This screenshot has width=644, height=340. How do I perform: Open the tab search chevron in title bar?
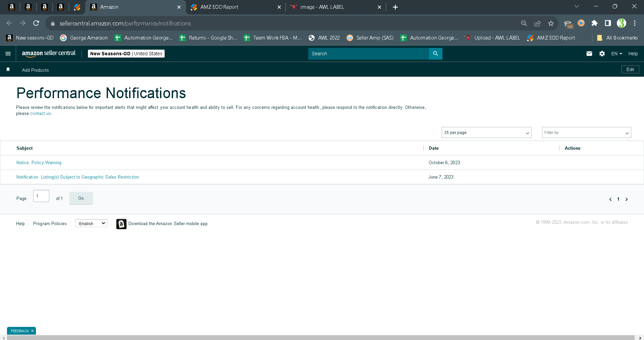577,6
